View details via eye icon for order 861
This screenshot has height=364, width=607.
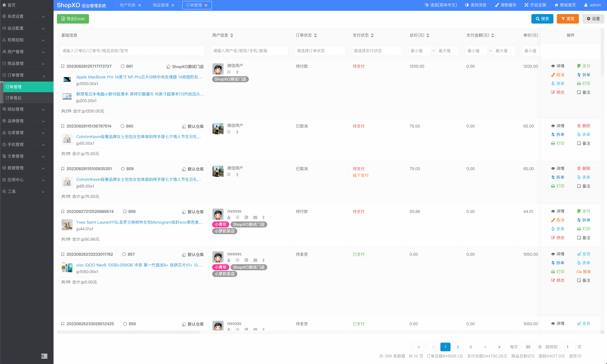[553, 66]
